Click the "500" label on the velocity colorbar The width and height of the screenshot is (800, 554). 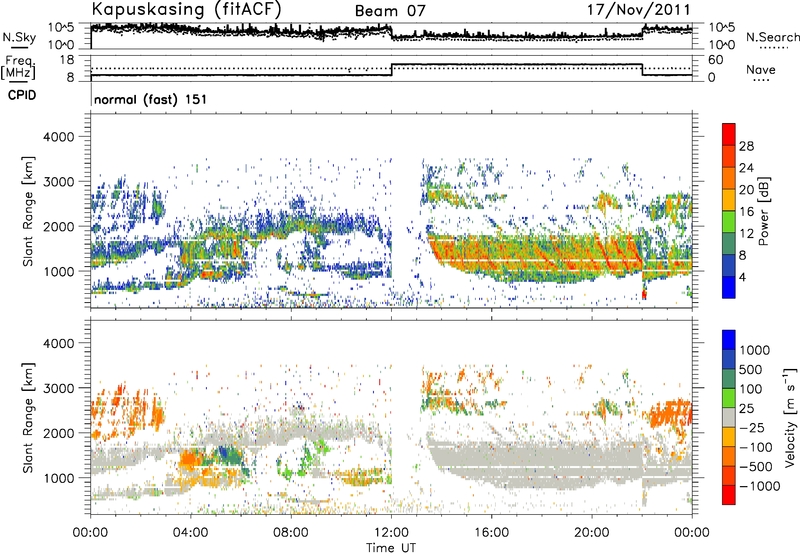[751, 370]
